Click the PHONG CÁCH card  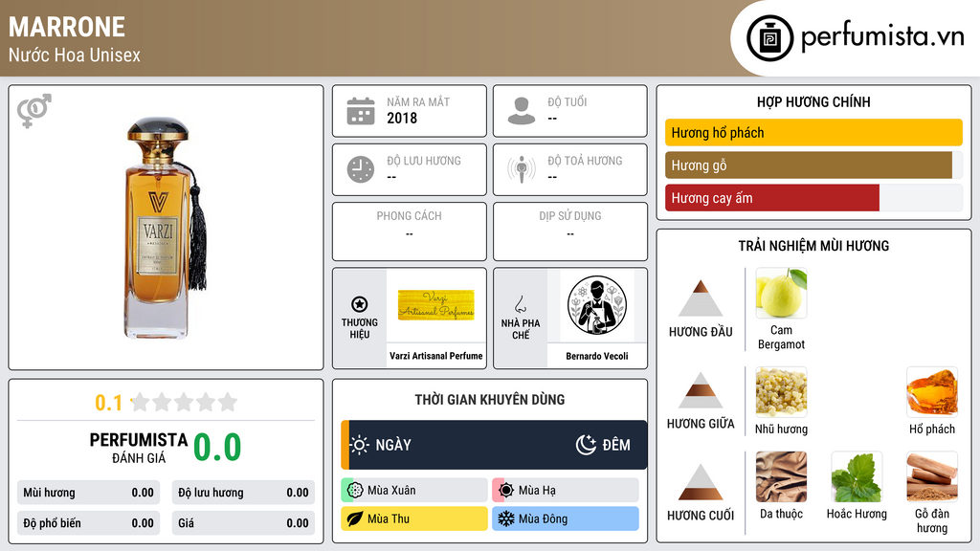coord(410,231)
